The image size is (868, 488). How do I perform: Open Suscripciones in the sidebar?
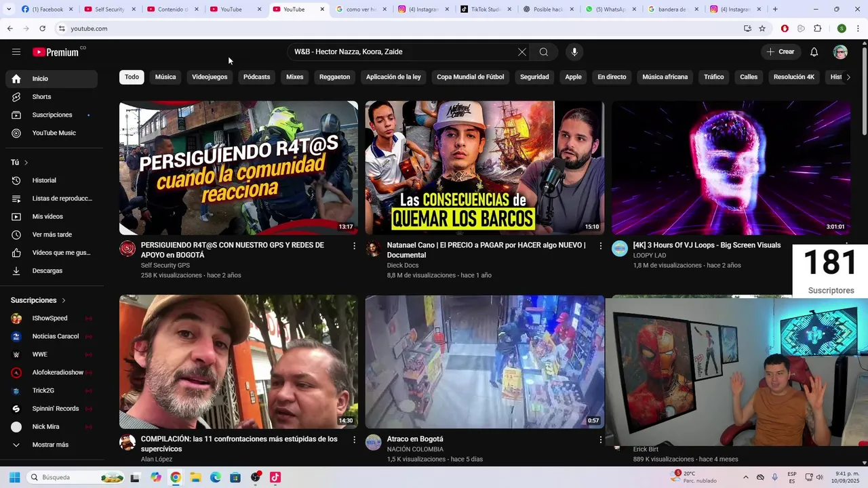click(52, 115)
